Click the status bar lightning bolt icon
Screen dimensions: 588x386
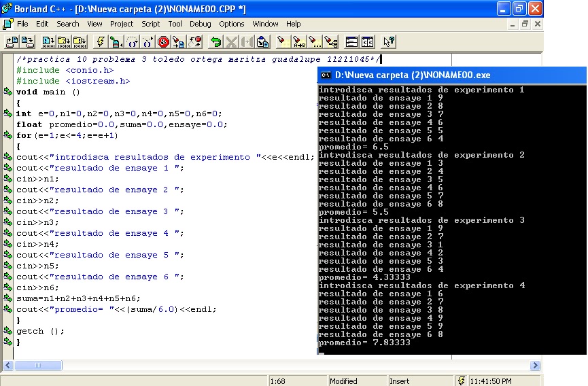tap(462, 381)
